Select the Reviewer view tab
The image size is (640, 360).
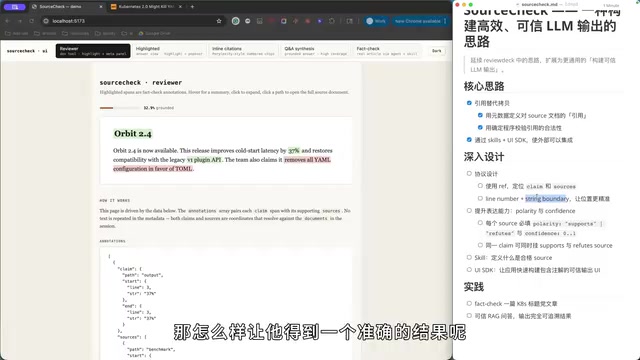pos(93,51)
